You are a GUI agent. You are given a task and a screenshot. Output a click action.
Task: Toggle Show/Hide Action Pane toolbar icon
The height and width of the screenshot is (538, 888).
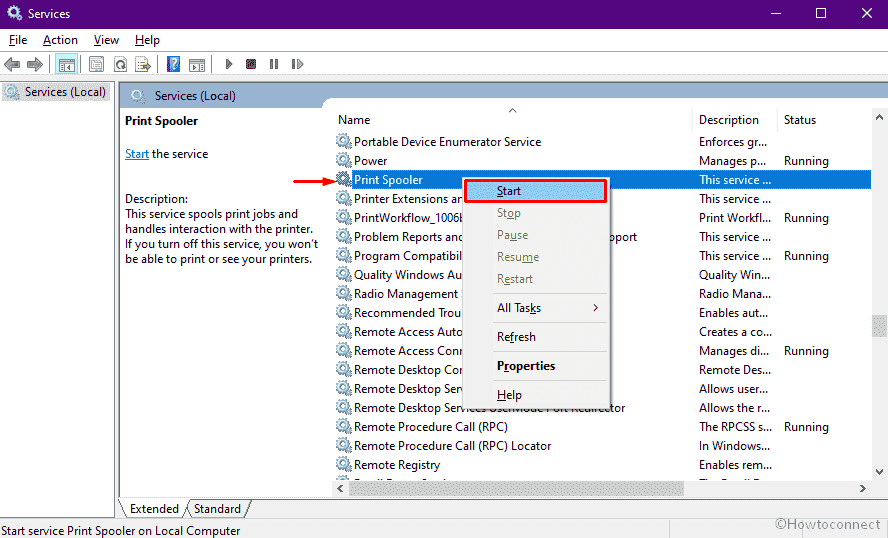197,65
